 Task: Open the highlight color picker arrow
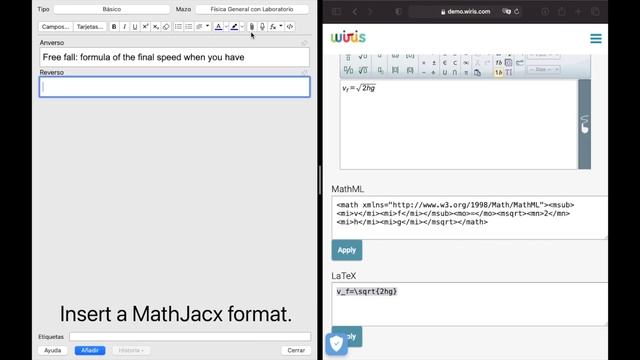(x=242, y=27)
